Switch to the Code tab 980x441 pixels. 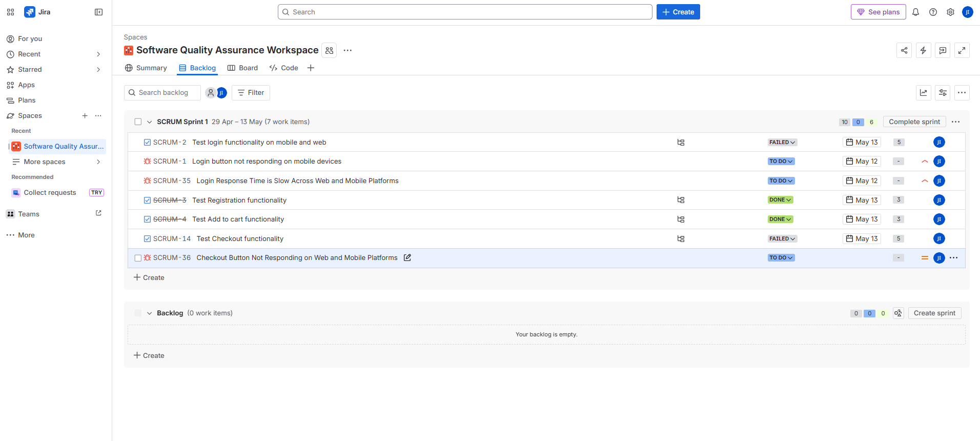click(x=283, y=68)
